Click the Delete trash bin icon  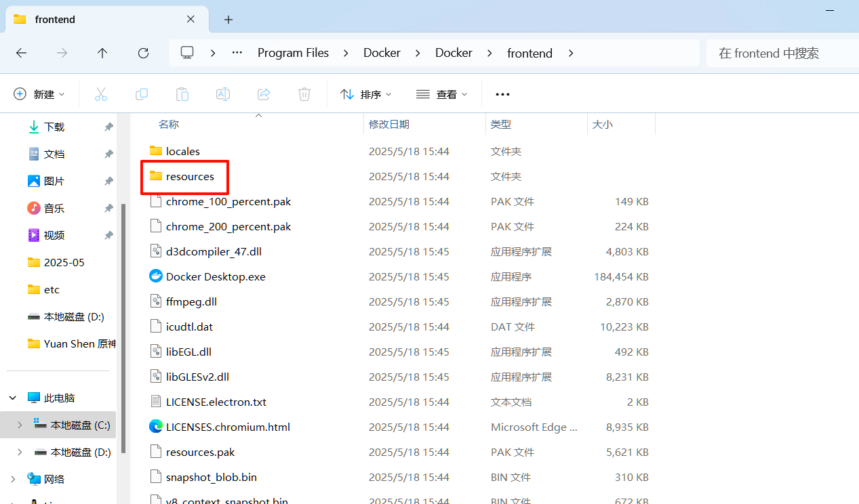click(304, 94)
